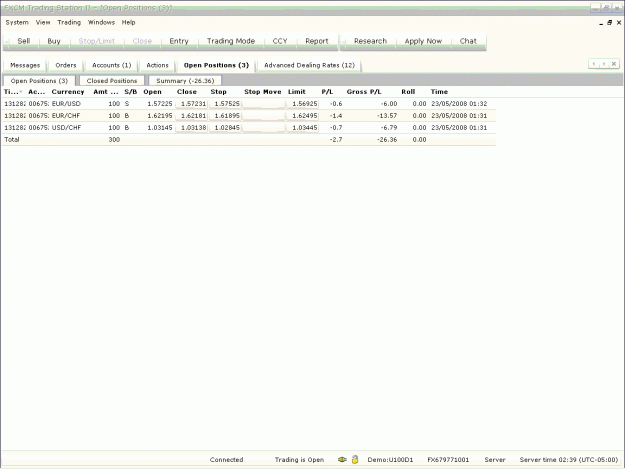Select the main Open Positions (3) tab

(216, 65)
